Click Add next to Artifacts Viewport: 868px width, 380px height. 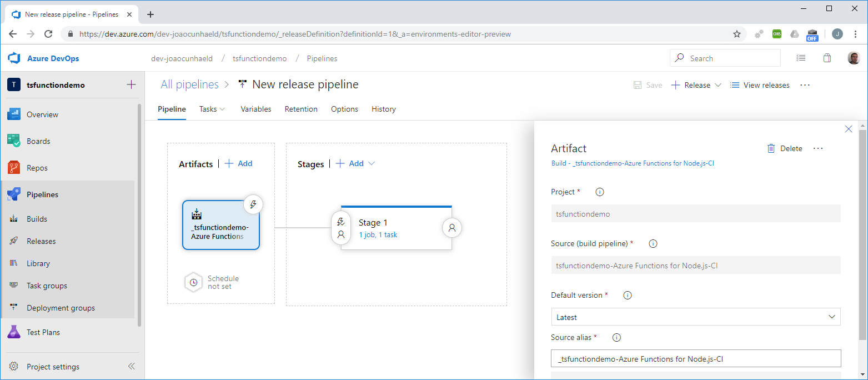click(239, 163)
